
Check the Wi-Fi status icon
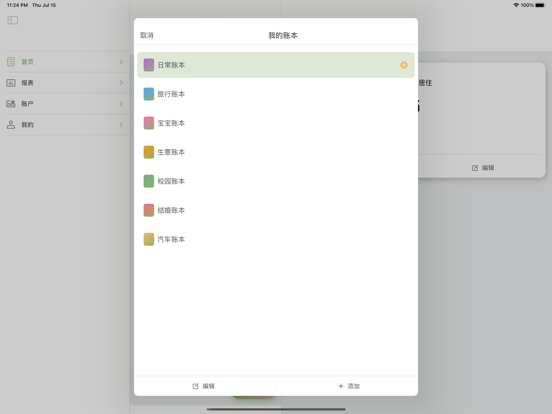(x=516, y=5)
